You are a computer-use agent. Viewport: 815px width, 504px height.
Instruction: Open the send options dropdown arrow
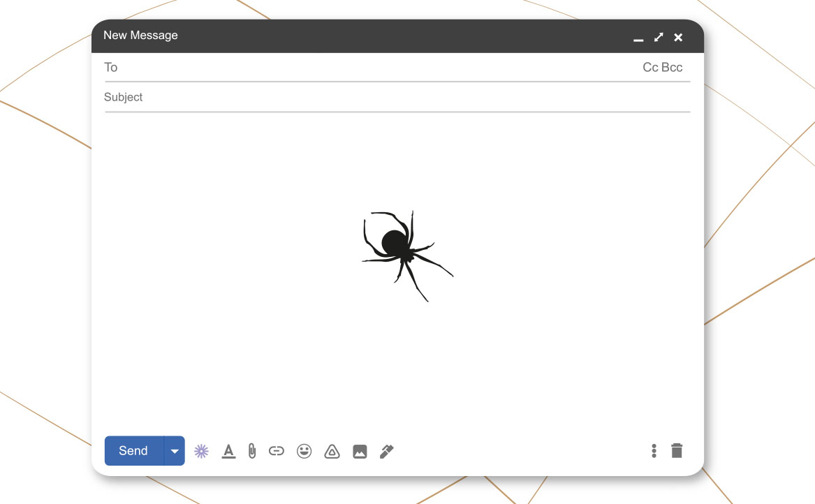pyautogui.click(x=175, y=450)
